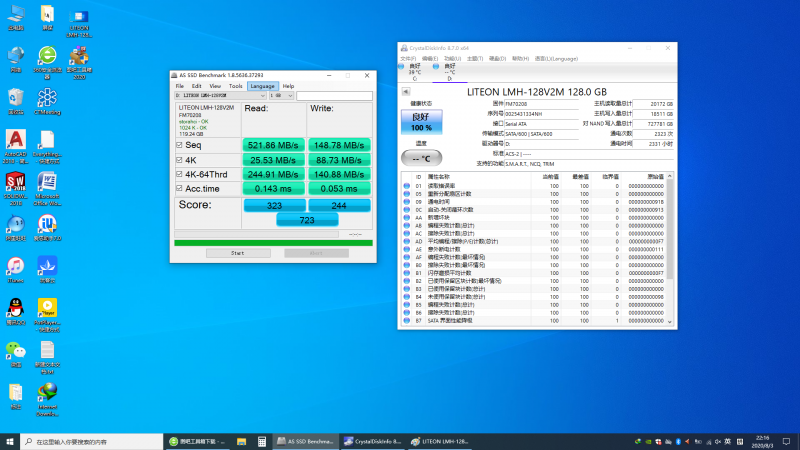Launch PotPlayer desktop shortcut
Screen dimensions: 800x450
(47, 315)
